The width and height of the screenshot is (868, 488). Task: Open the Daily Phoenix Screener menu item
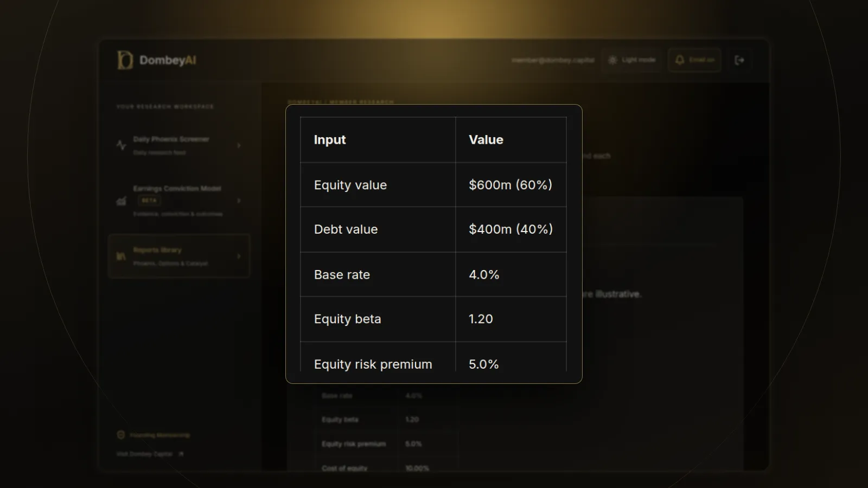click(179, 145)
